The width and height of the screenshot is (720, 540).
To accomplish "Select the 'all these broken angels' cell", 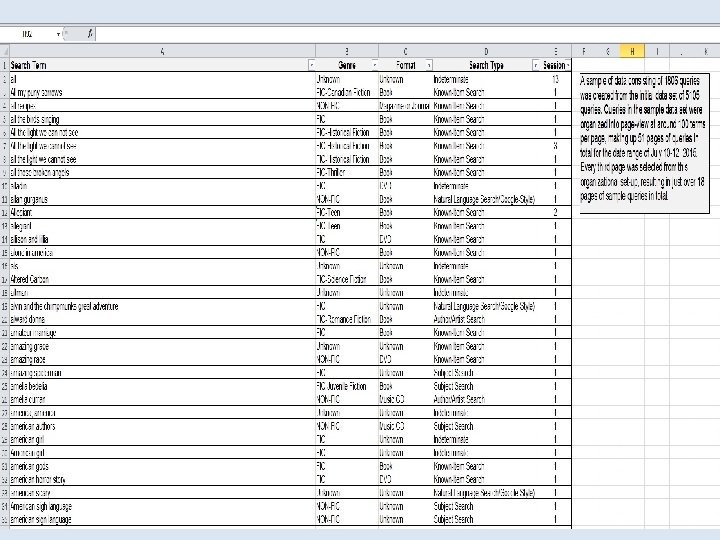I will click(163, 173).
